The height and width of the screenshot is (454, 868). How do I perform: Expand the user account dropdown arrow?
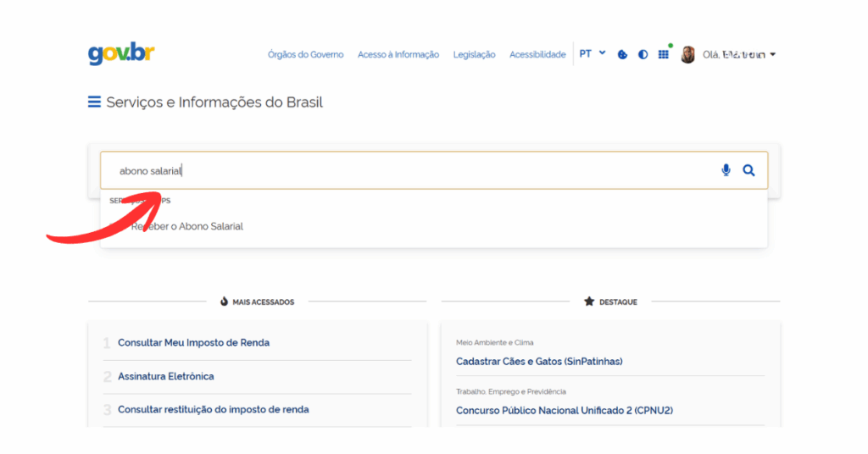772,55
